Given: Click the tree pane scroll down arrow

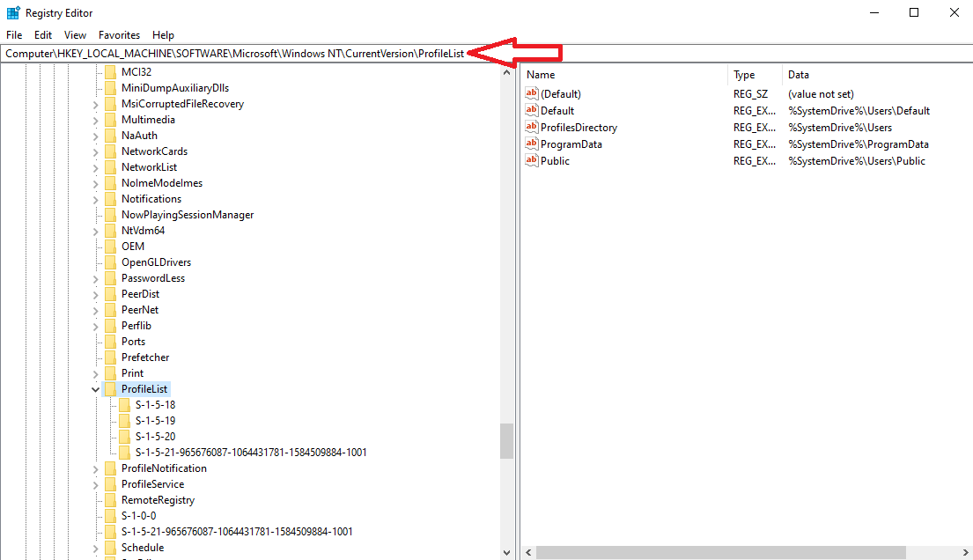Looking at the screenshot, I should pos(506,553).
